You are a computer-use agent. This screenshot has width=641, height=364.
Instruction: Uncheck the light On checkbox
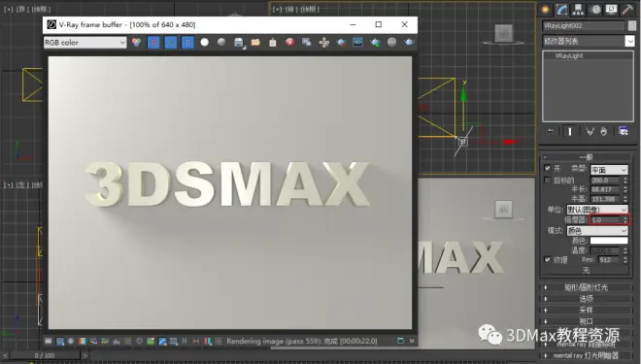548,168
